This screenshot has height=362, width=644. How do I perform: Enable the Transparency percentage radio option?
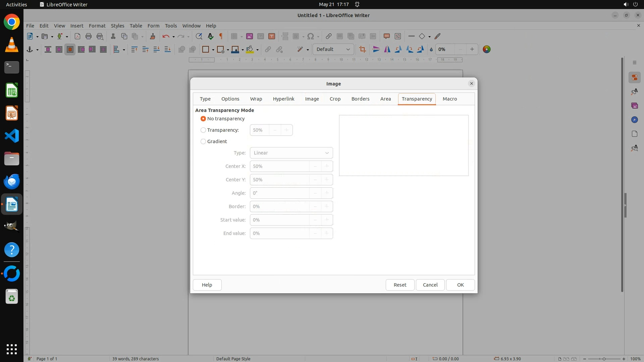pos(203,130)
